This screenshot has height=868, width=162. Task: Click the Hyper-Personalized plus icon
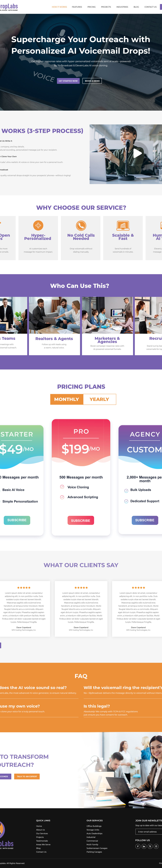[38, 225]
